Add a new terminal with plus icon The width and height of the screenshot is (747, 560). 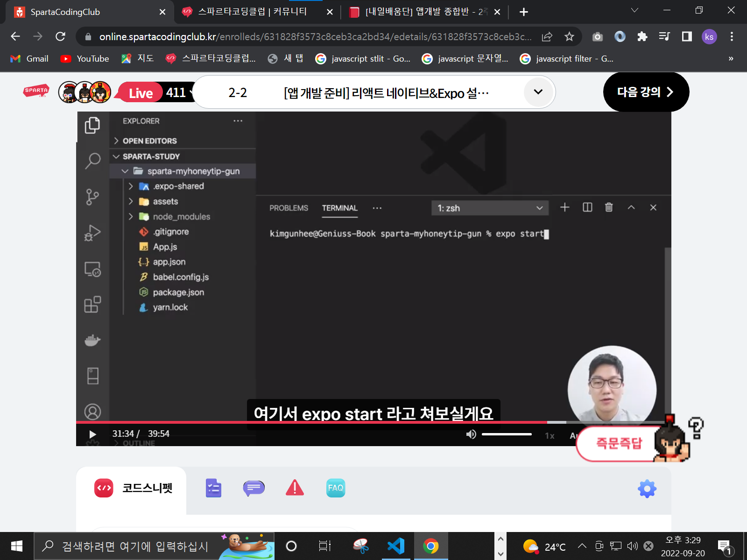coord(564,207)
